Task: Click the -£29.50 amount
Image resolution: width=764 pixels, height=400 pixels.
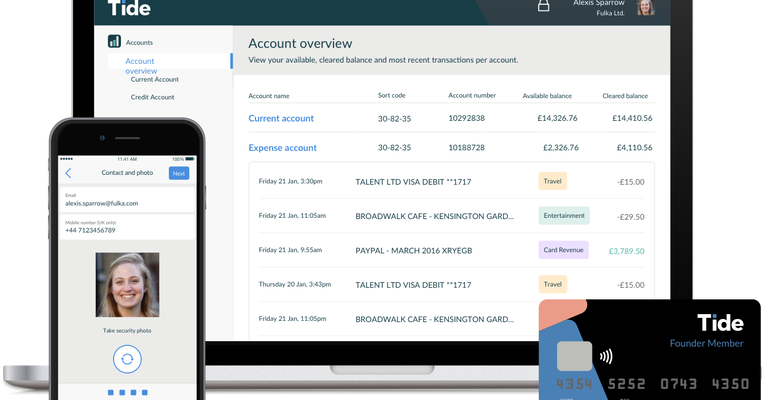Action: coord(630,217)
